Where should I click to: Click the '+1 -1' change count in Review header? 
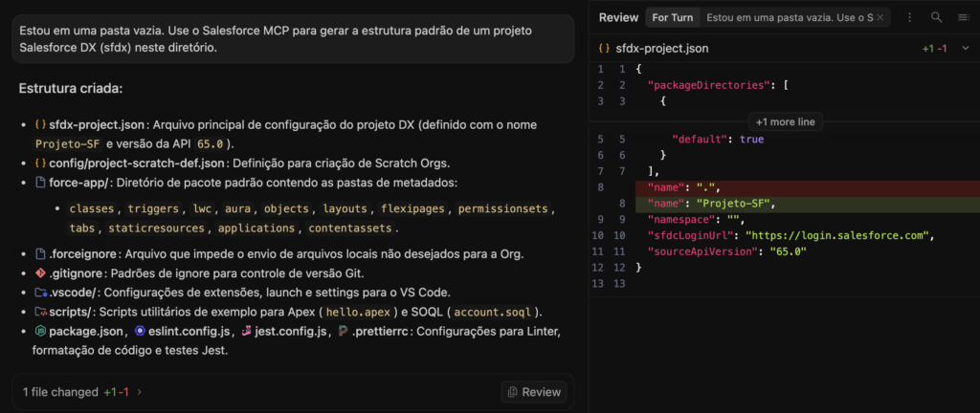coord(934,48)
